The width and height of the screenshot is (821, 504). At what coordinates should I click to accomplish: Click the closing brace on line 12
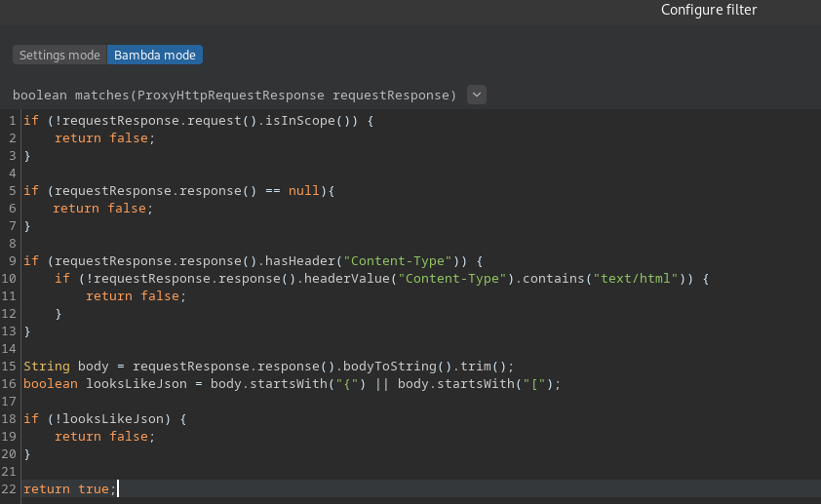(x=59, y=314)
